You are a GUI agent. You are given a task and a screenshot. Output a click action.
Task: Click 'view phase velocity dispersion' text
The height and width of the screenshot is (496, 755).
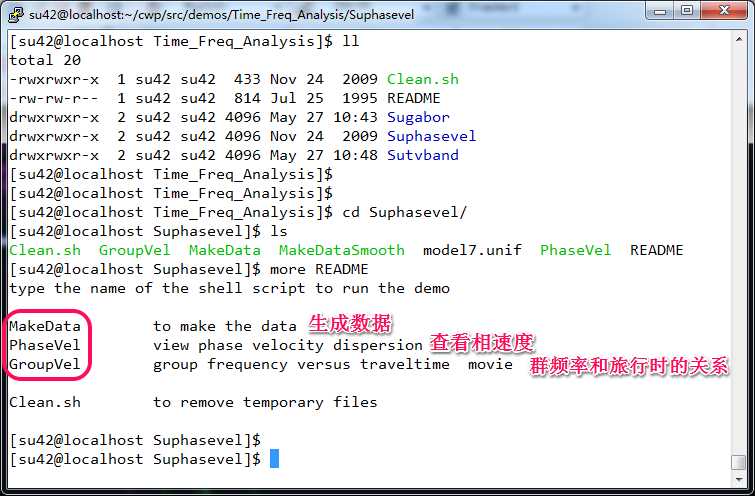click(288, 345)
